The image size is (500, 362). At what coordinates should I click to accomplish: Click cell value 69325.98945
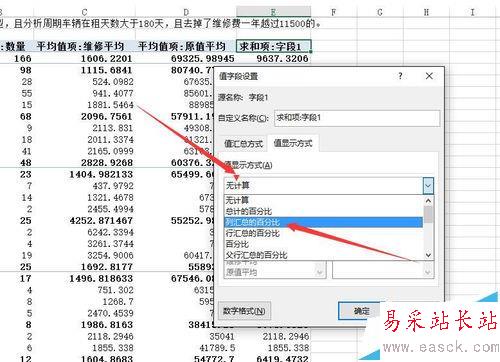pos(203,59)
